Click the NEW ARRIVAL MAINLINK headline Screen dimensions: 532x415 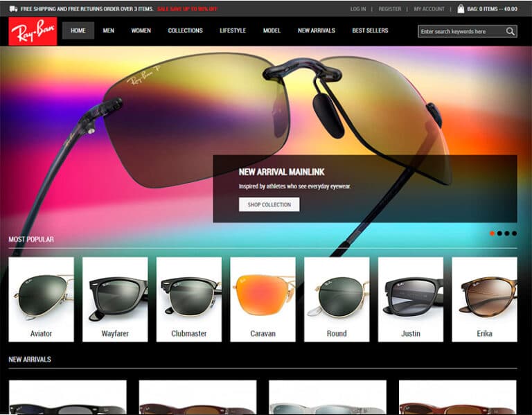pyautogui.click(x=282, y=172)
